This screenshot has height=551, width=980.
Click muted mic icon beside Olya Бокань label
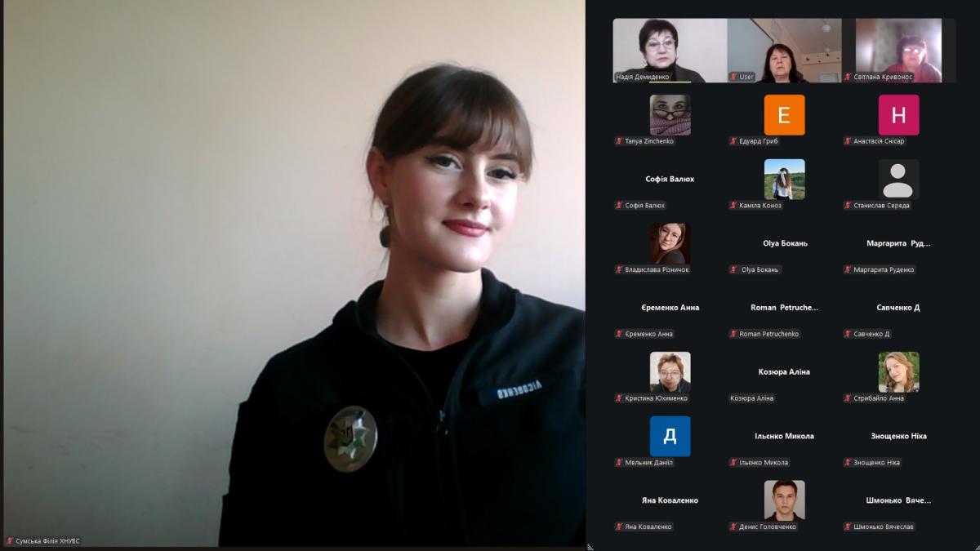[x=733, y=269]
